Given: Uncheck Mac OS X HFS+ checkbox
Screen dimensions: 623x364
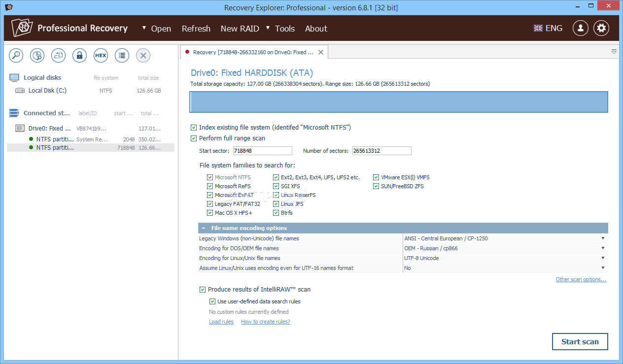Looking at the screenshot, I should coord(210,213).
